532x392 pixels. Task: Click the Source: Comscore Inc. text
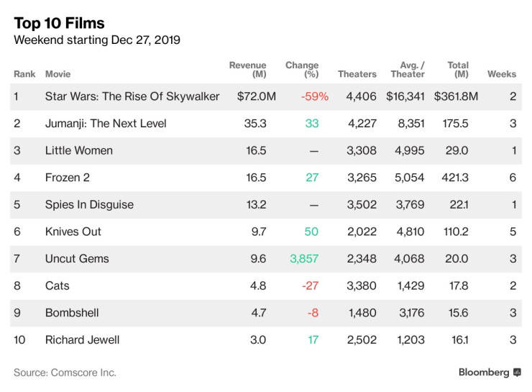(x=65, y=373)
